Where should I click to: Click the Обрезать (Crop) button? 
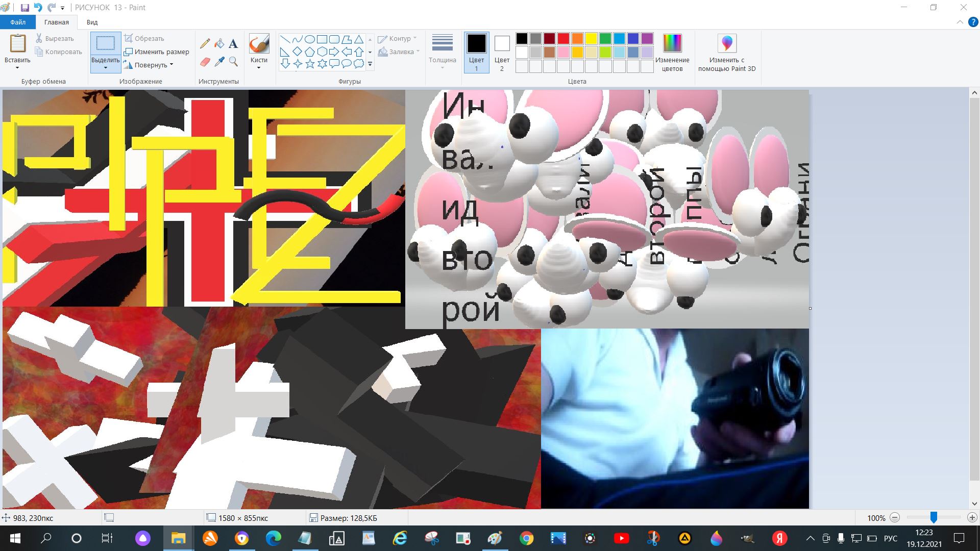pos(144,38)
